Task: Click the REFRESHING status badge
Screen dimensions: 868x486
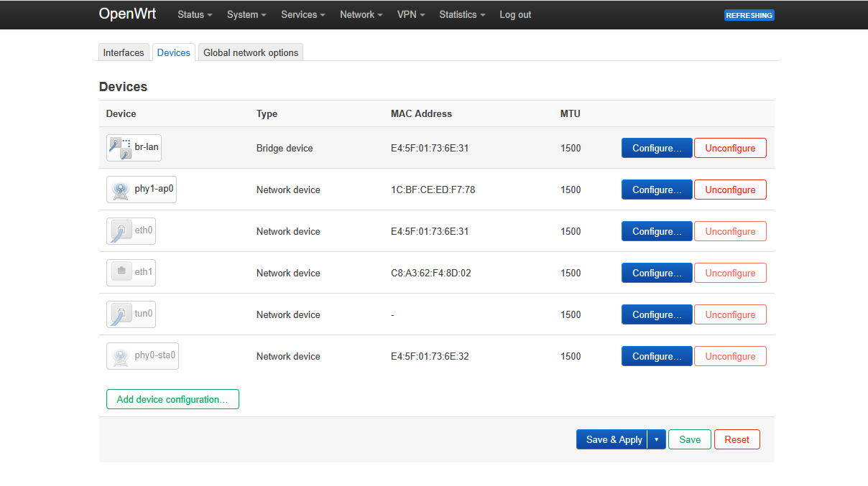Action: (749, 15)
